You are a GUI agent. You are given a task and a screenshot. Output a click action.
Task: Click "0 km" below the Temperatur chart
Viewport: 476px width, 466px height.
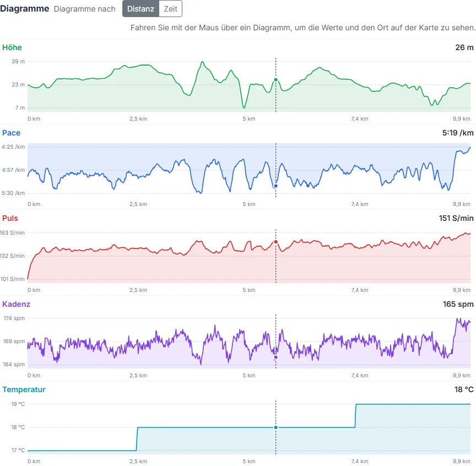[34, 461]
